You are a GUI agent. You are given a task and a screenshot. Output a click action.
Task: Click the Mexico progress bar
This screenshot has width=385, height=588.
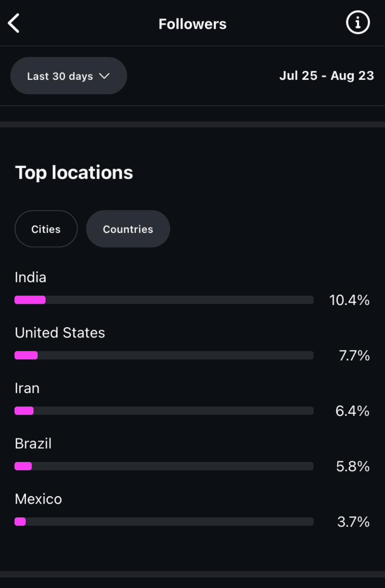click(164, 522)
